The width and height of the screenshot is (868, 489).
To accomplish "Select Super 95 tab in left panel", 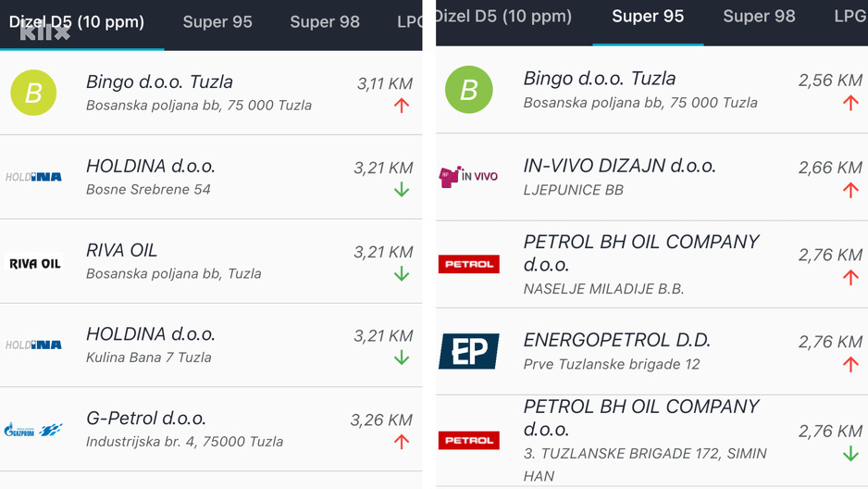I will tap(217, 21).
